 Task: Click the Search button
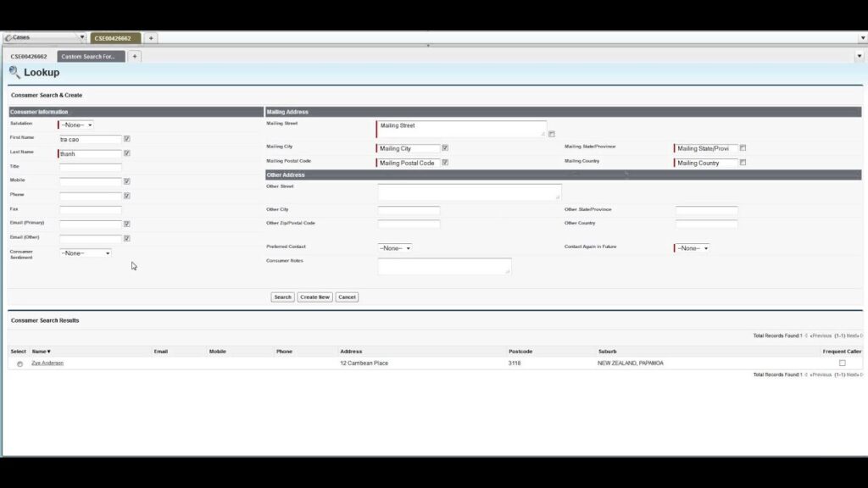pos(282,297)
